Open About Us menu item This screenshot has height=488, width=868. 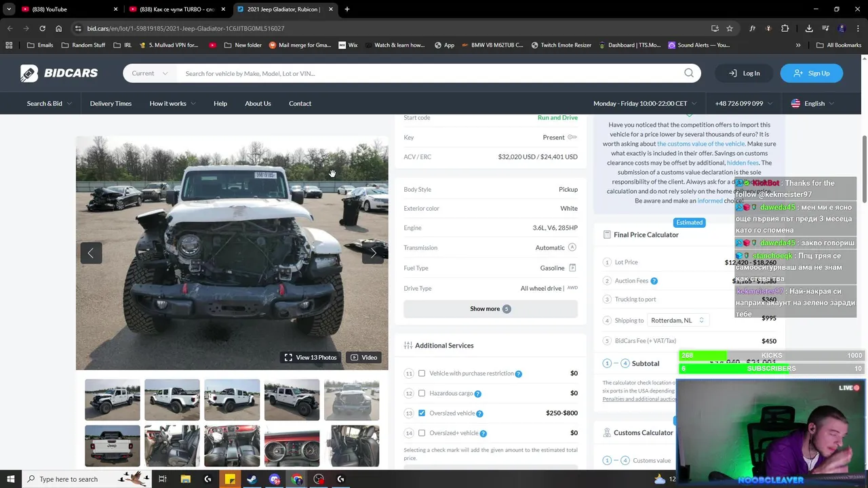click(258, 104)
